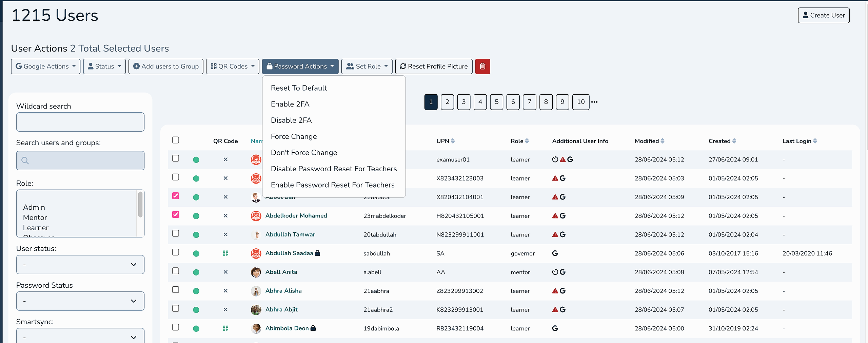
Task: Click QR code icon in Abdullah Saadaa row
Action: pos(225,253)
